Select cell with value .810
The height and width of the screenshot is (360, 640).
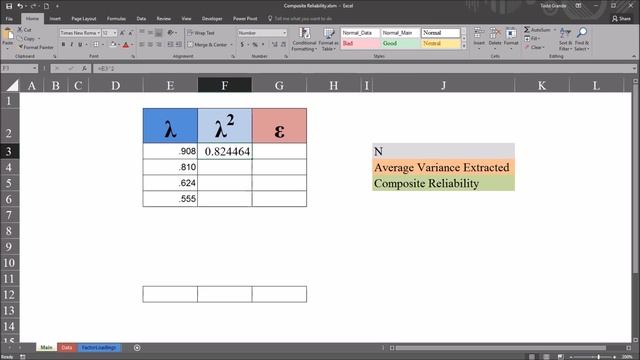click(170, 167)
